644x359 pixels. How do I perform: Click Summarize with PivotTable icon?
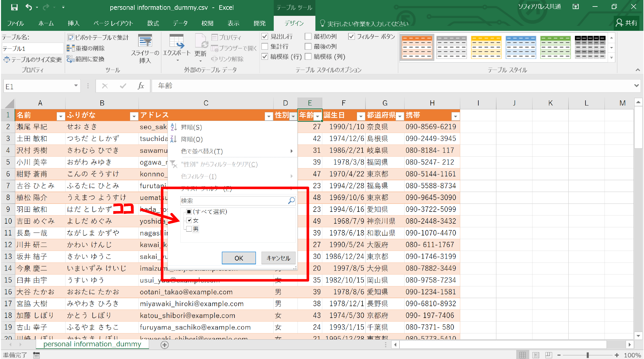71,37
